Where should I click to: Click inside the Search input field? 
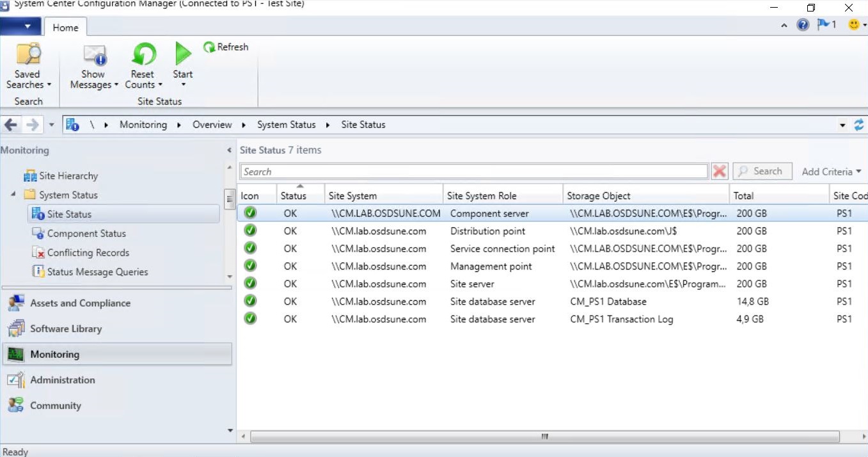473,172
